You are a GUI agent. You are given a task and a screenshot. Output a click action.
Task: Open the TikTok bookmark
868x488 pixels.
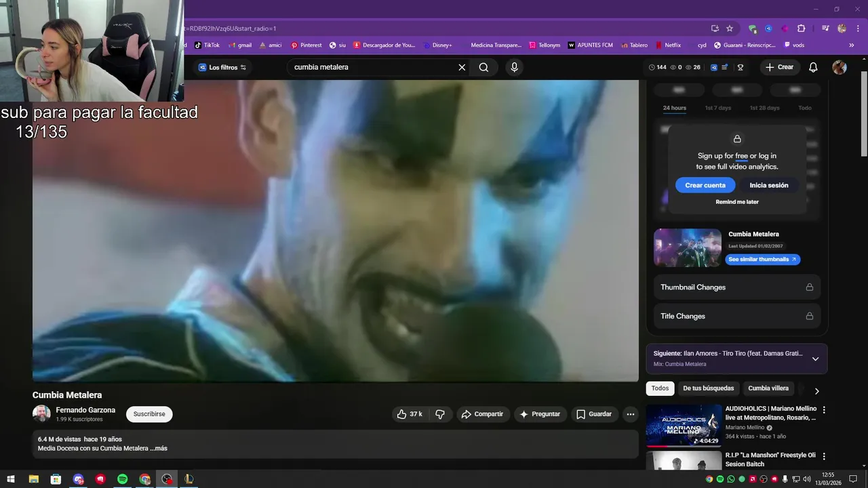[x=207, y=45]
